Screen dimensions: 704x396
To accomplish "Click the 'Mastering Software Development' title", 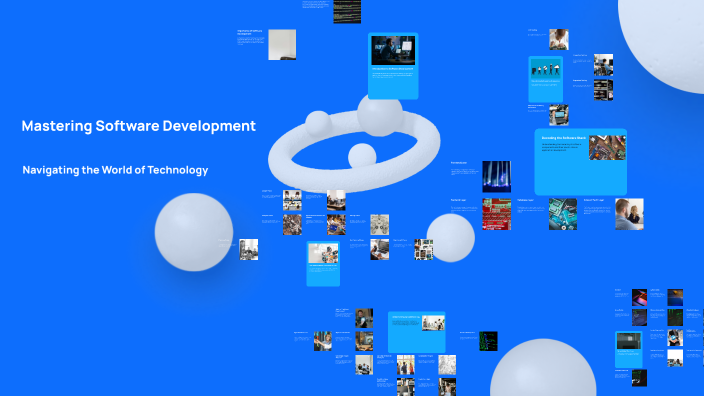I will tap(139, 126).
